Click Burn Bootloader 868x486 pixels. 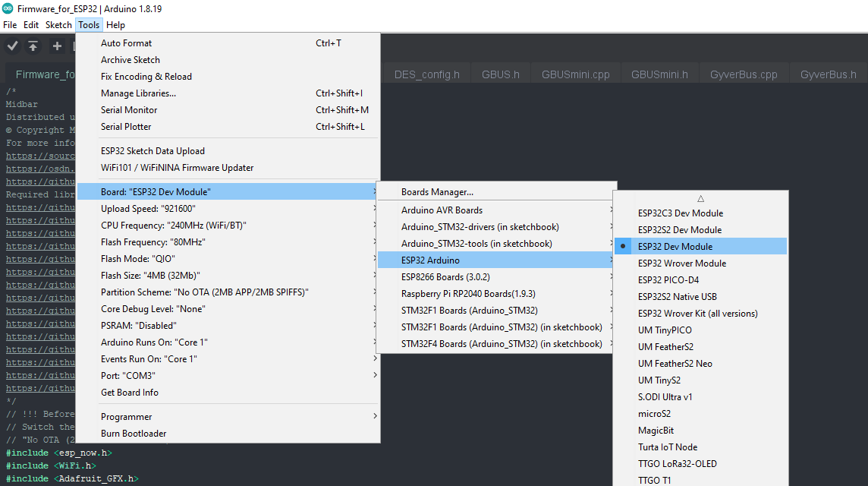coord(228,433)
